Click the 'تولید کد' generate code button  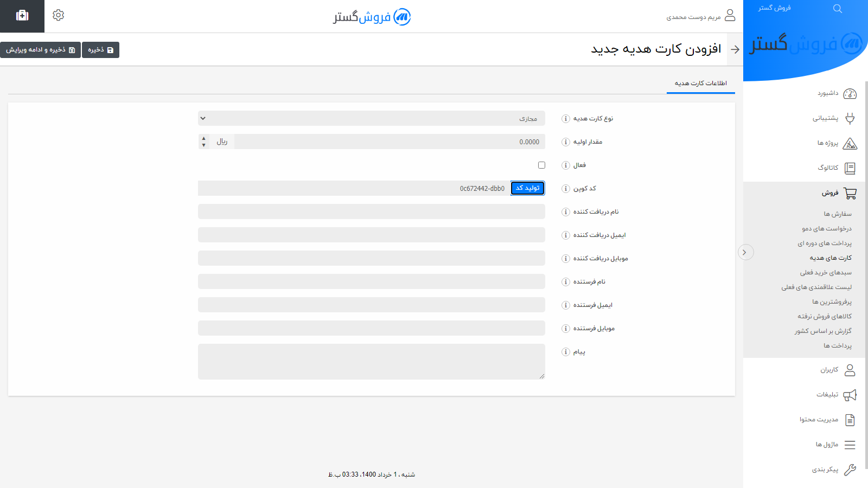click(527, 188)
